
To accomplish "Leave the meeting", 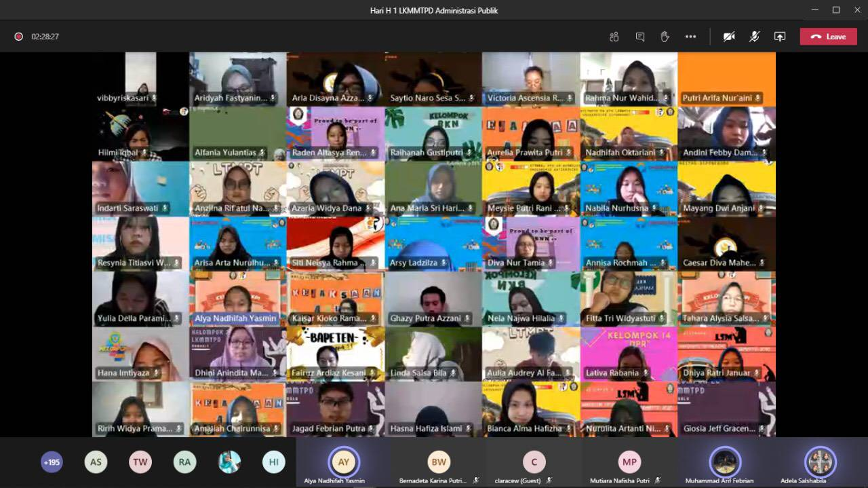I will [x=828, y=37].
